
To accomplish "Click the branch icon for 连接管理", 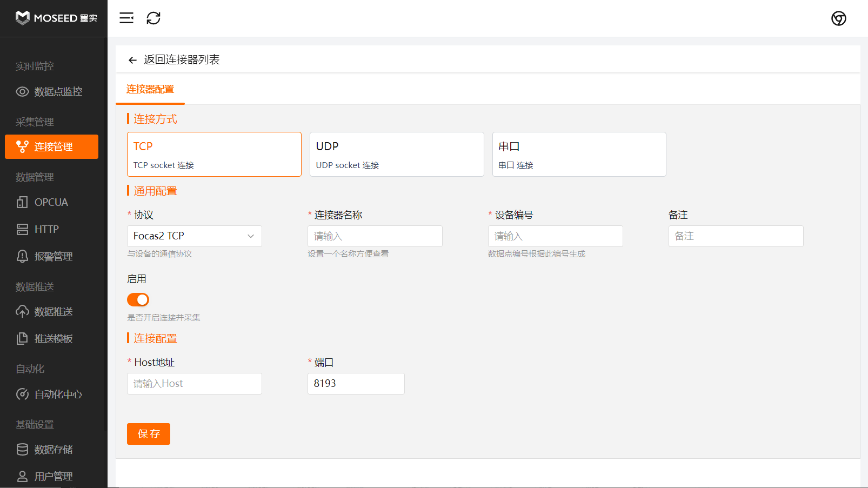I will (x=22, y=146).
